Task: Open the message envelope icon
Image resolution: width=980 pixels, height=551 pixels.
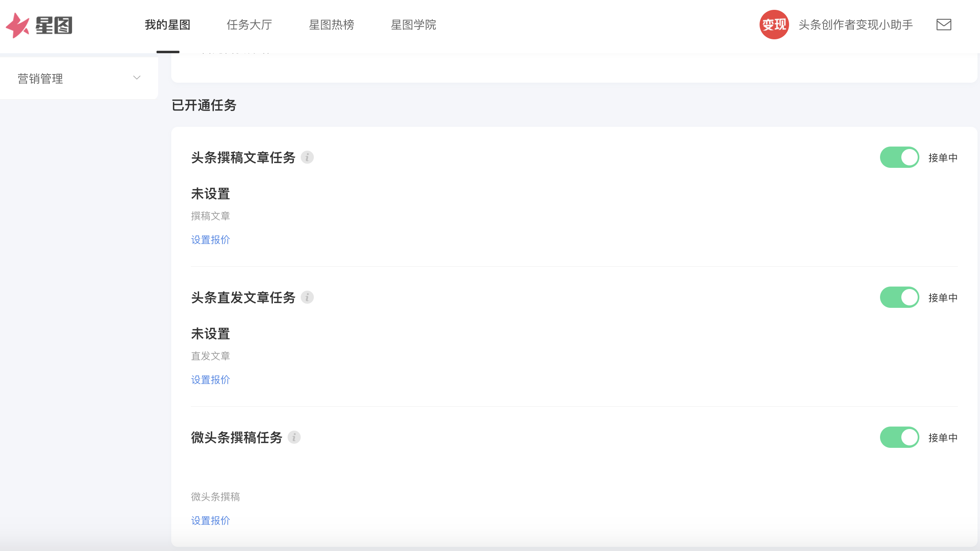Action: coord(944,25)
